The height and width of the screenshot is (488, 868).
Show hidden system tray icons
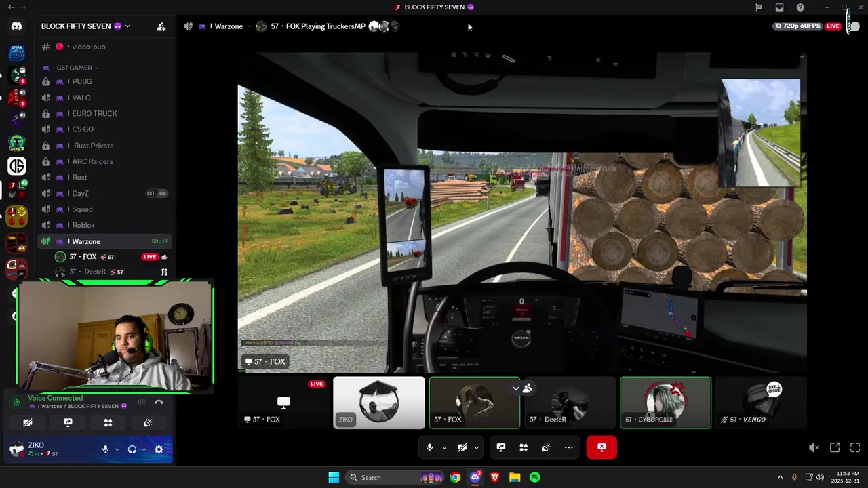coord(780,477)
